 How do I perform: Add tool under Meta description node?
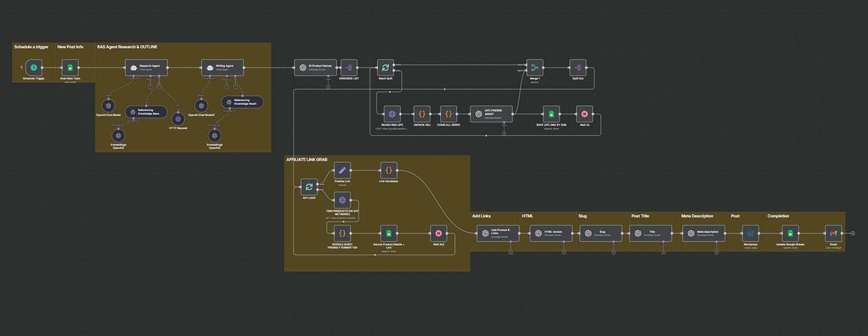coord(717,253)
